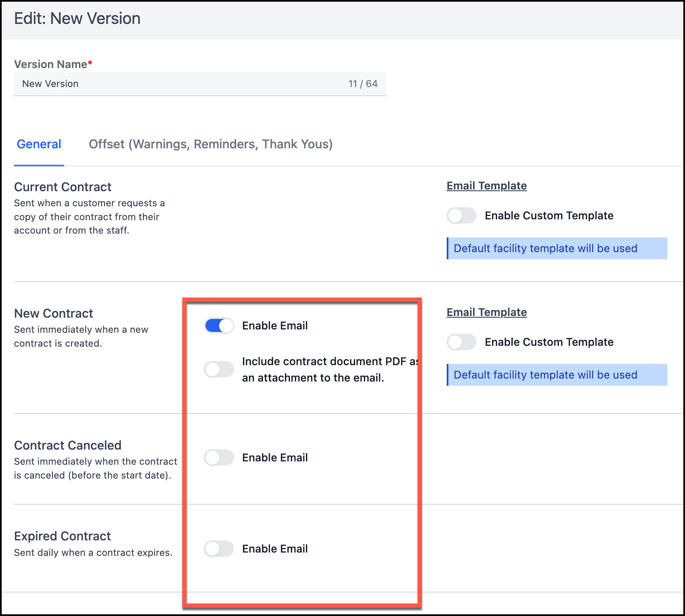Screen dimensions: 685x616
Task: Select the Expired Contract section heading
Action: click(x=62, y=536)
